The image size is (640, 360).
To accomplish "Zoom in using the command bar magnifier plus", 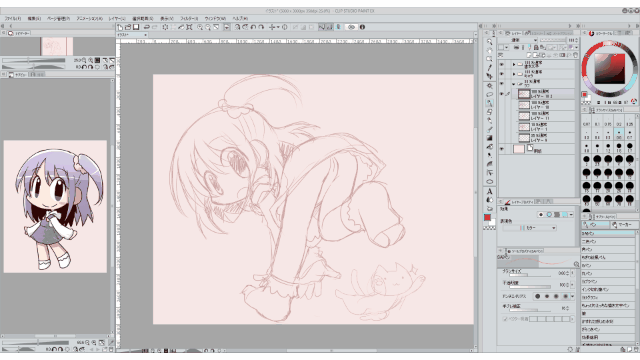I will pyautogui.click(x=200, y=27).
